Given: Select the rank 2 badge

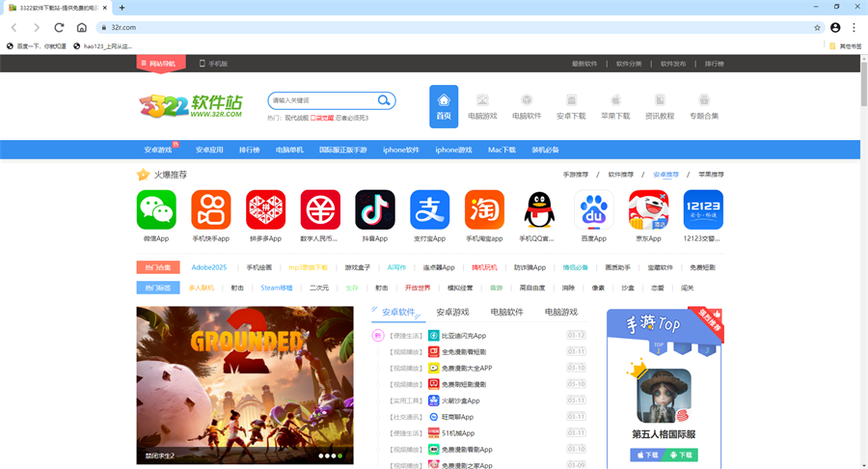Looking at the screenshot, I should click(x=683, y=347).
